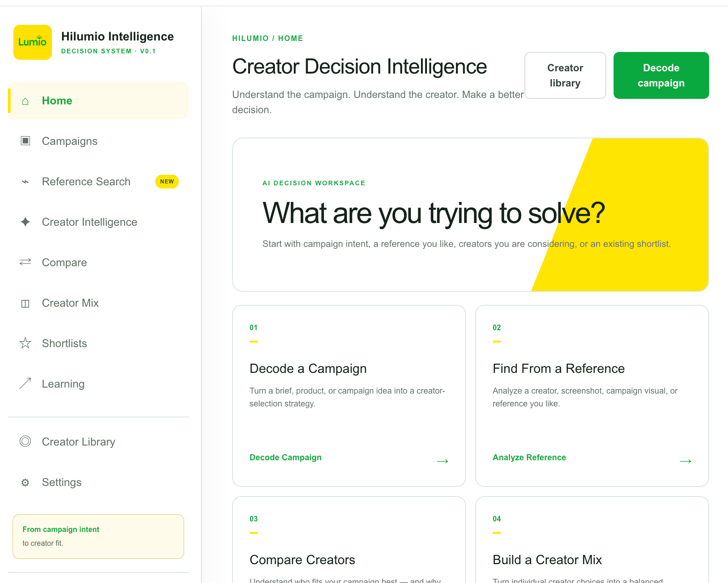Open the Decode a Campaign card title
This screenshot has width=728, height=583.
click(x=308, y=369)
